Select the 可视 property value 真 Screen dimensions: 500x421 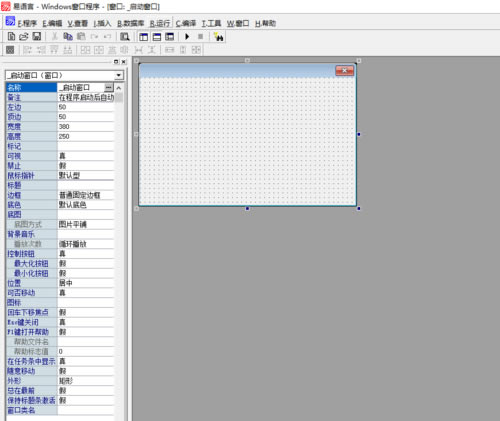pyautogui.click(x=86, y=156)
